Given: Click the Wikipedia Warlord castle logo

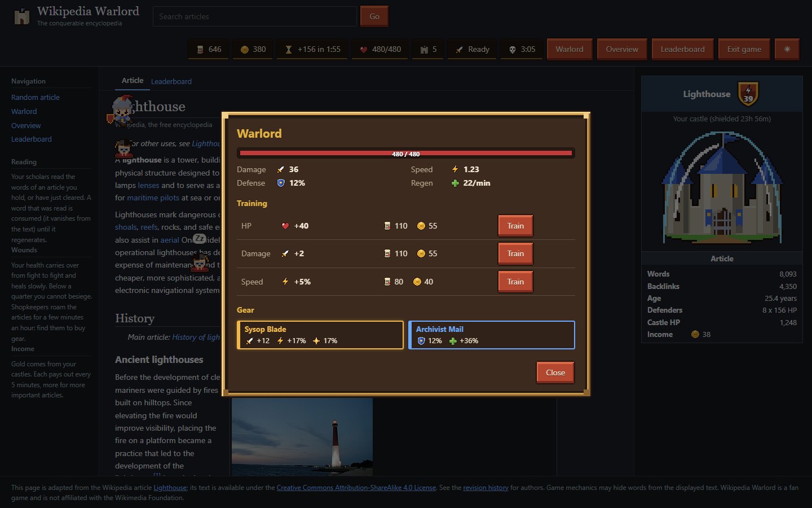Looking at the screenshot, I should click(21, 16).
